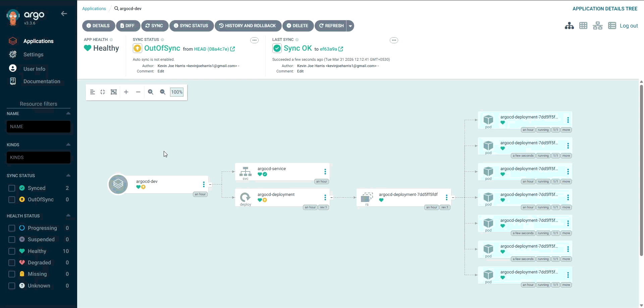The width and height of the screenshot is (644, 308).
Task: Open the Applications breadcrumb link
Action: (x=94, y=9)
